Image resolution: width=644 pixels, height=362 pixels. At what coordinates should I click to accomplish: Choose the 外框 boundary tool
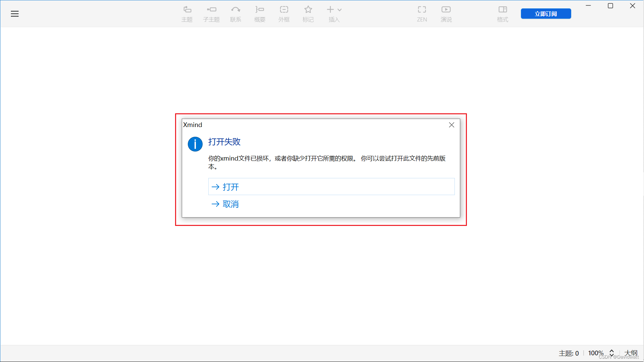tap(284, 14)
